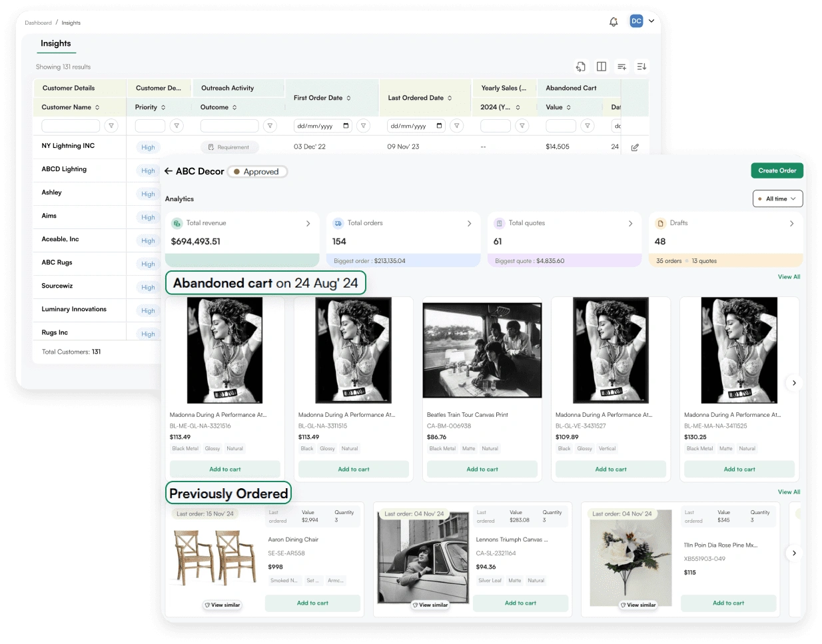This screenshot has width=822, height=644.
Task: Expand Total revenue card details chevron
Action: 307,223
